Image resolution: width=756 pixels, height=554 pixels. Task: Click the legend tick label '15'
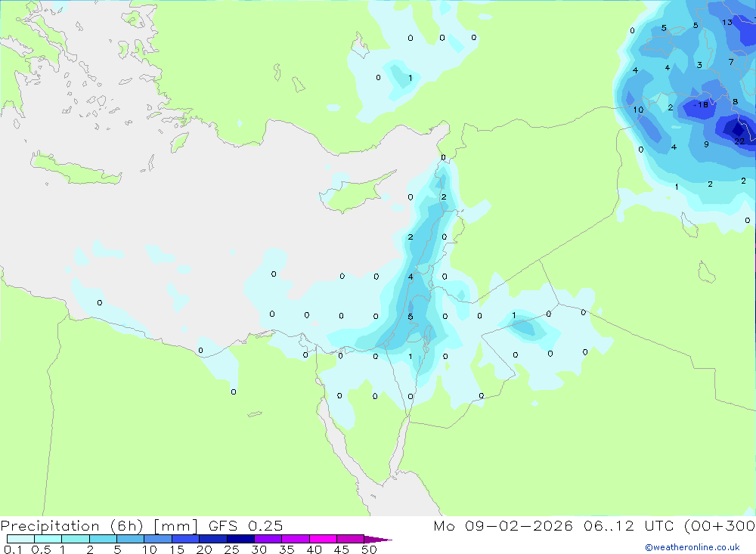176,549
